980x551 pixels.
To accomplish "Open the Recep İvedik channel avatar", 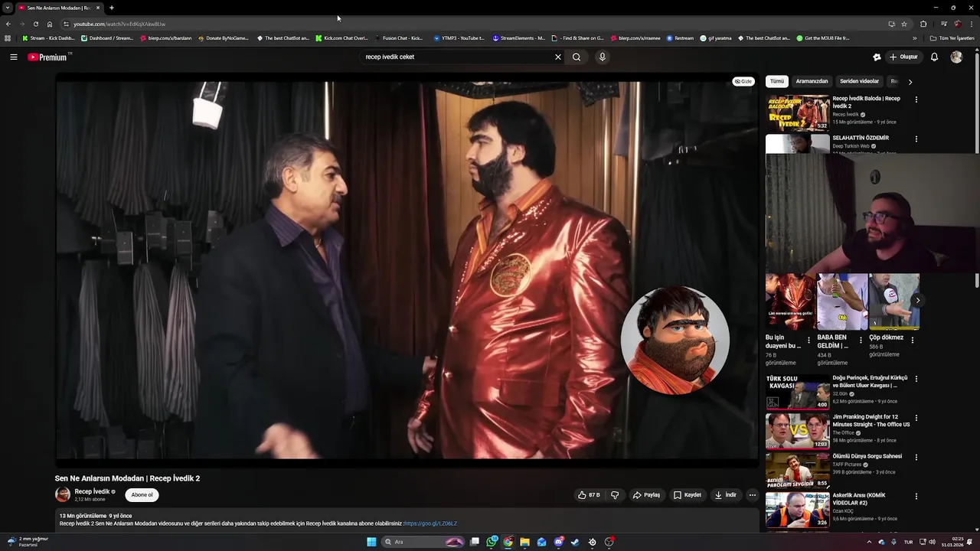I will pyautogui.click(x=63, y=495).
